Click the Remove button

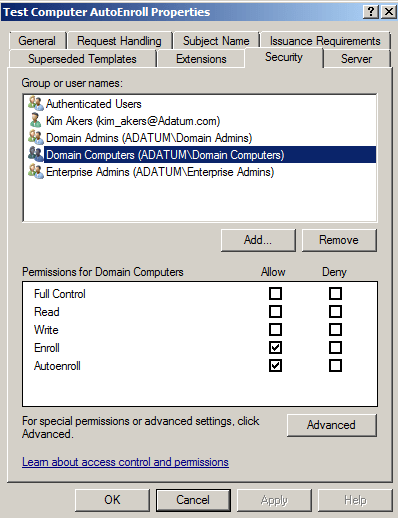339,240
